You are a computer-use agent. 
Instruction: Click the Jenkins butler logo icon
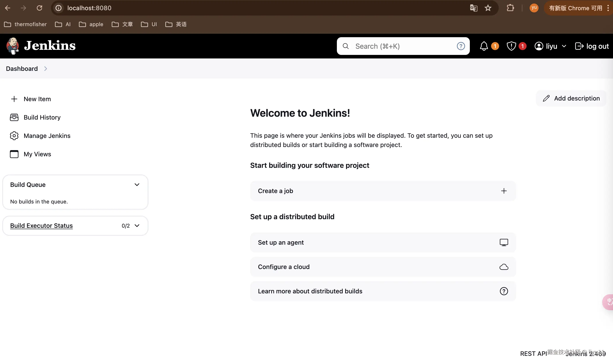(12, 46)
